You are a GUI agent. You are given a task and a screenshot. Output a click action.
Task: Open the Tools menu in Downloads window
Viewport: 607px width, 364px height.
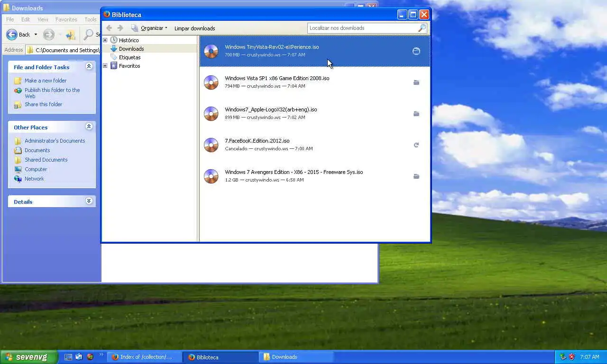[x=91, y=19]
